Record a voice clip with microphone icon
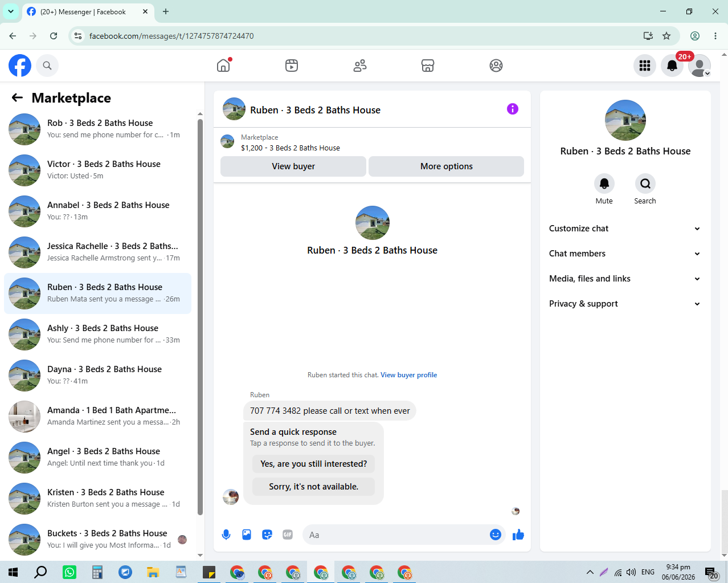The image size is (728, 583). tap(226, 535)
